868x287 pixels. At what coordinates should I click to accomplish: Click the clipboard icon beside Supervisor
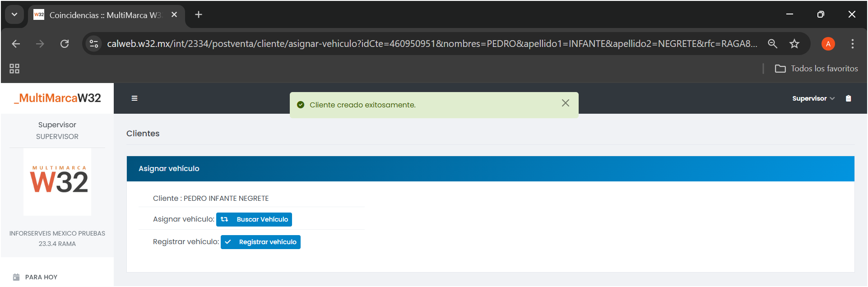(848, 98)
